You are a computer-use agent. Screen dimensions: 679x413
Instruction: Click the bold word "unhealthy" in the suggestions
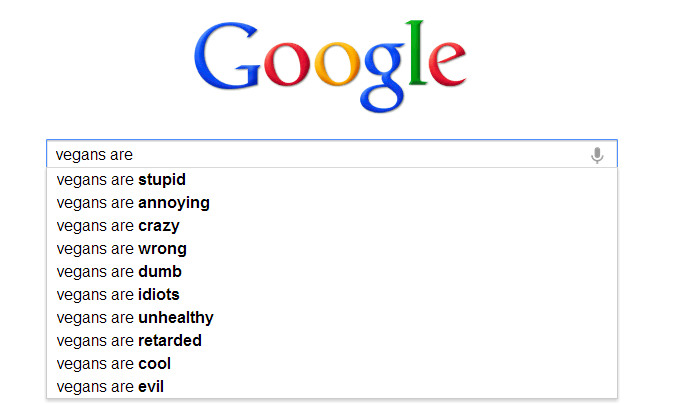176,318
